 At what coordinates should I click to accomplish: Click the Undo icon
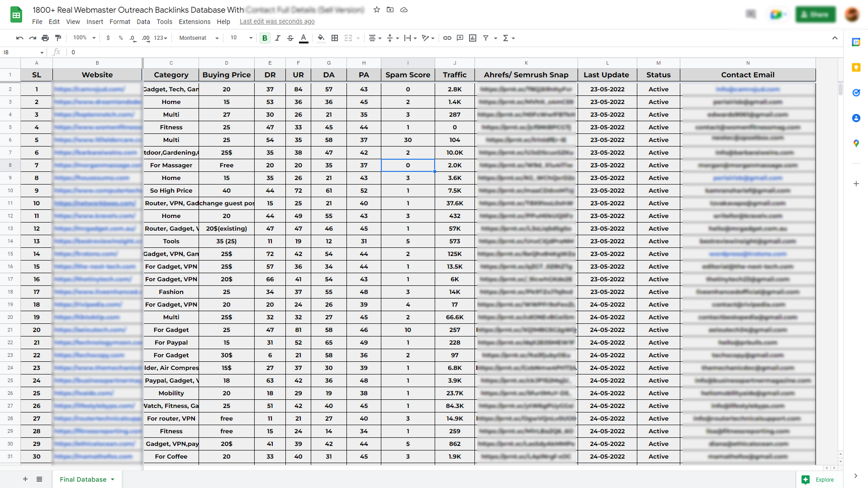19,38
